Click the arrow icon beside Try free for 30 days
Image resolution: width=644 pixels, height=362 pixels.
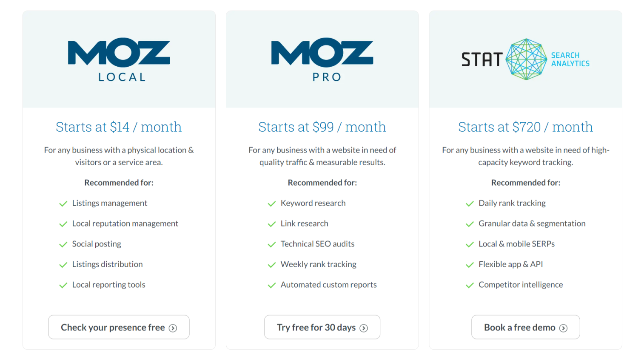[364, 328]
